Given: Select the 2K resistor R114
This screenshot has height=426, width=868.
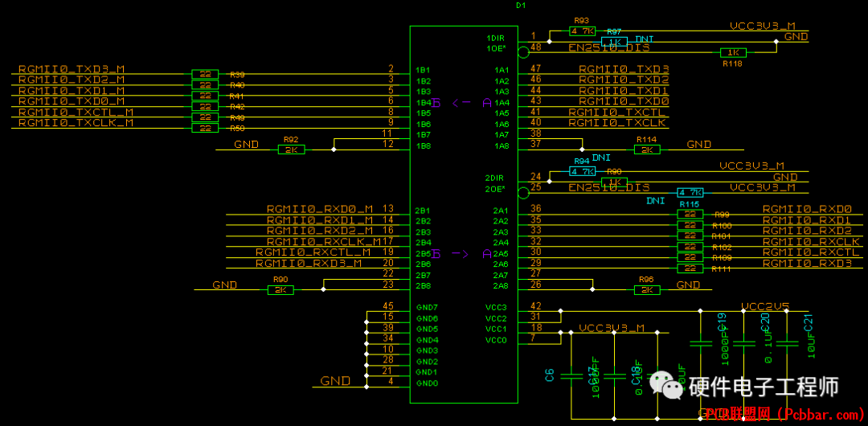Looking at the screenshot, I should (647, 150).
